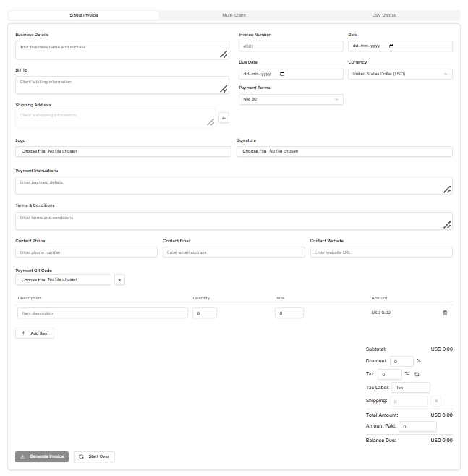
Task: Click the plus icon beside Shipping Address
Action: click(224, 118)
